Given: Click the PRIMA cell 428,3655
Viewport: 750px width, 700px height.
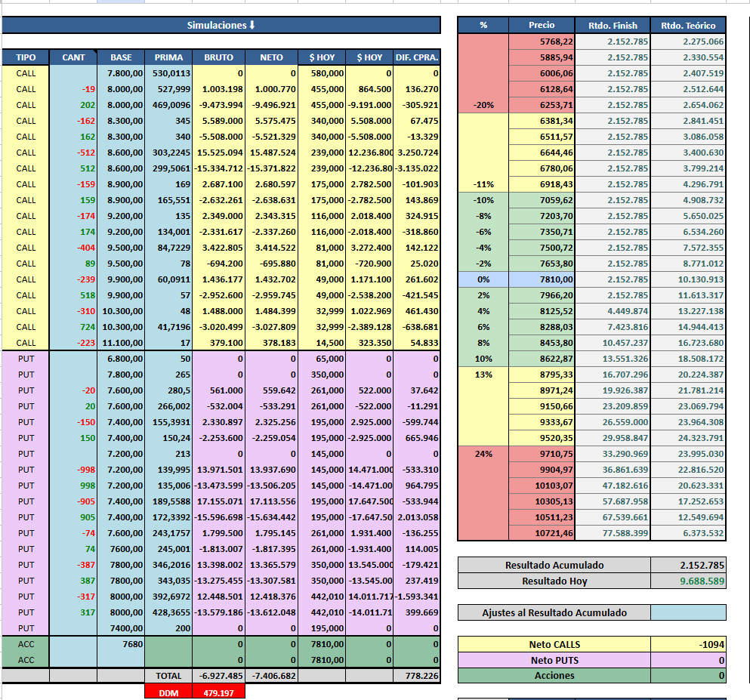Looking at the screenshot, I should click(168, 612).
